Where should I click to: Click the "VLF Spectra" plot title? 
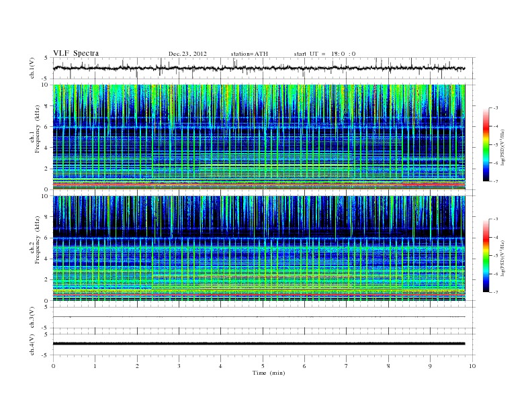pyautogui.click(x=76, y=53)
